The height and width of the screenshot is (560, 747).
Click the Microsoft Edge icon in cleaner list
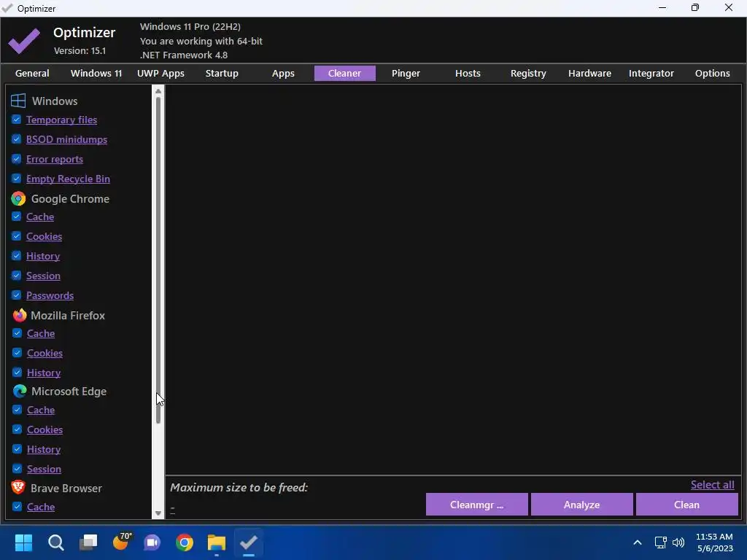(20, 391)
